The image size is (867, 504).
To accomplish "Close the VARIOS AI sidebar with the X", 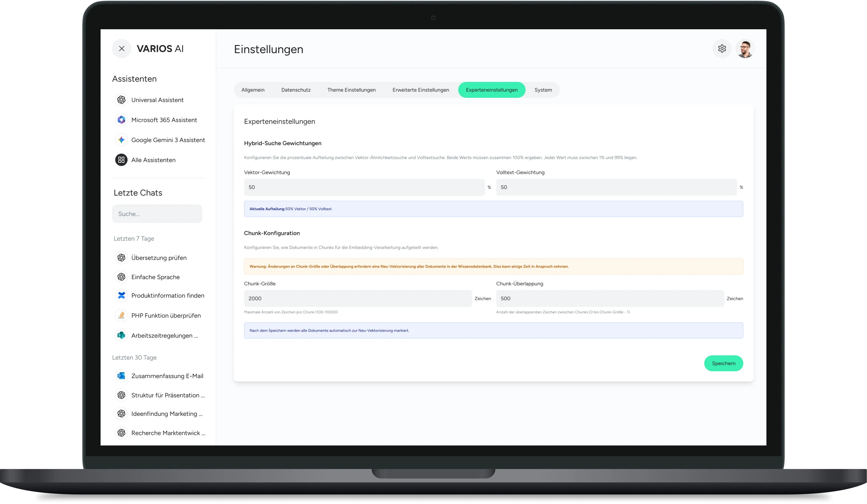I will click(x=121, y=49).
